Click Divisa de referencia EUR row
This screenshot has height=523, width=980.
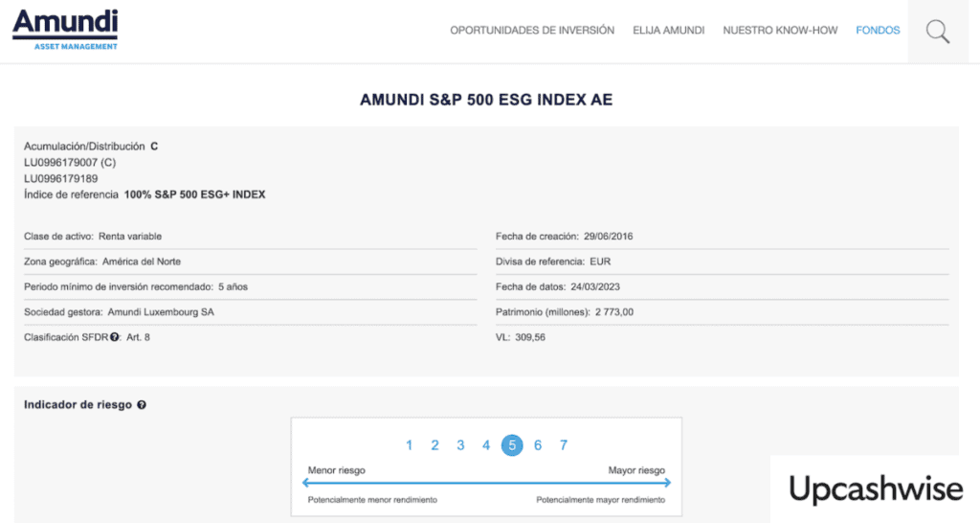tap(723, 261)
